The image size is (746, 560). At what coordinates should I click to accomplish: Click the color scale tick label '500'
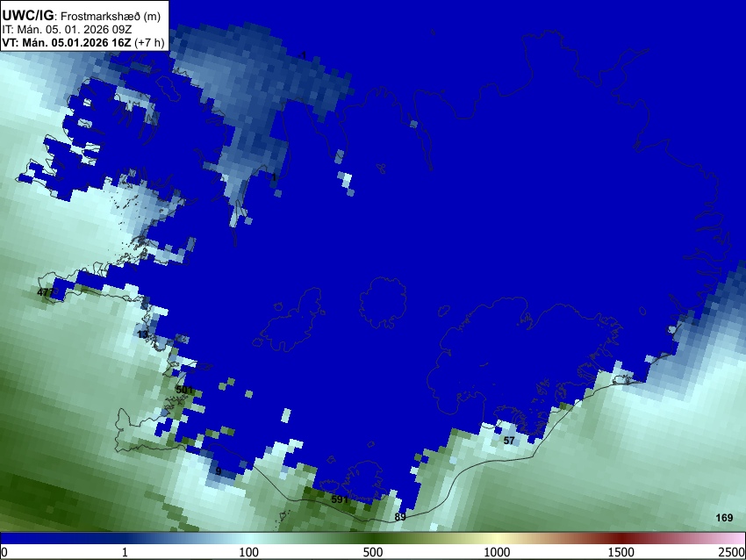click(372, 552)
